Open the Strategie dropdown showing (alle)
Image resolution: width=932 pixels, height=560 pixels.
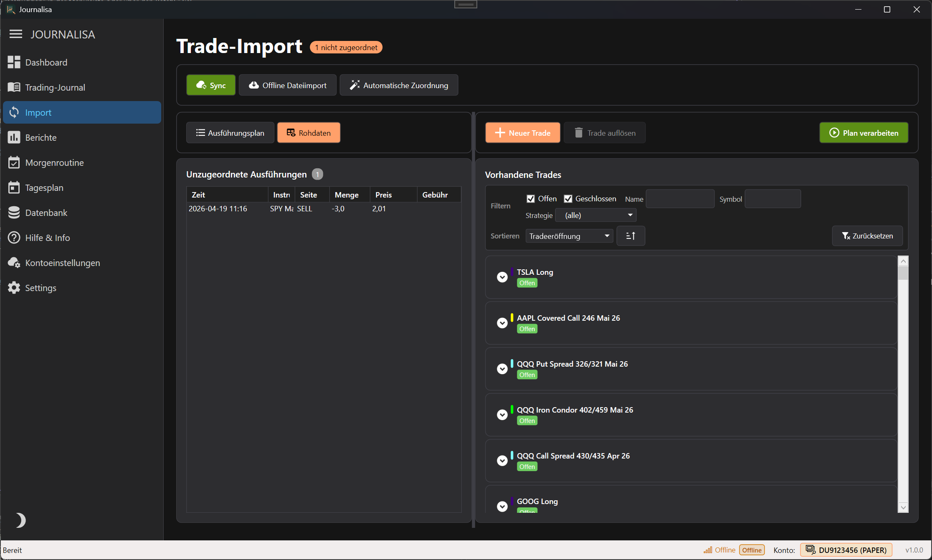click(596, 215)
